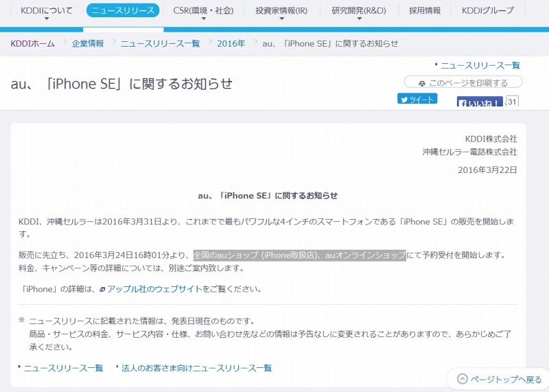Select the ニュースリリース tab
This screenshot has width=549, height=392.
click(123, 10)
